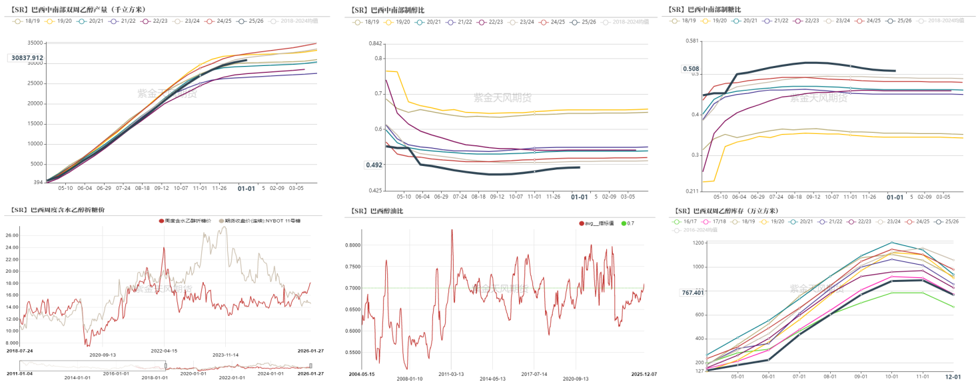Image resolution: width=980 pixels, height=382 pixels.
Task: Click 22/23 legend marker in ethanol ratio chart
Action: (482, 22)
